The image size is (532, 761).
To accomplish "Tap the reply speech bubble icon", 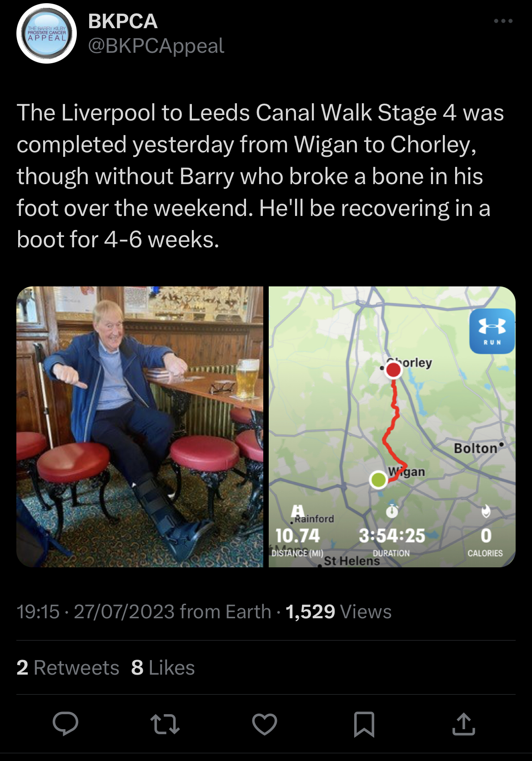I will point(65,723).
